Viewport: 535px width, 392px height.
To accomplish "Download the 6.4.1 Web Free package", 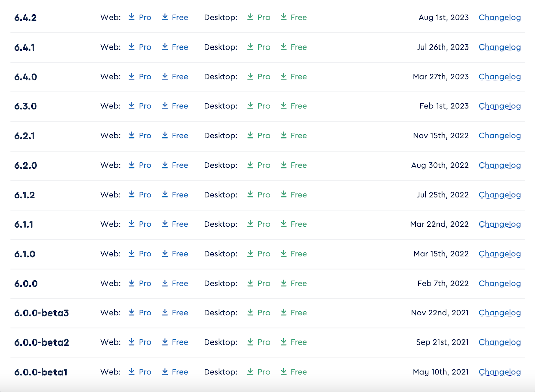I will (175, 47).
